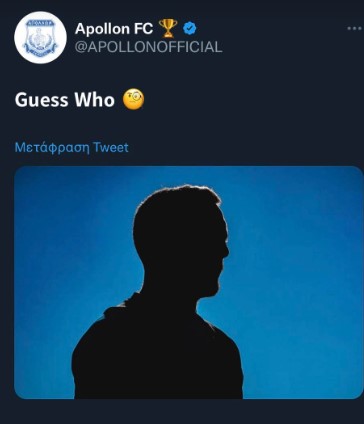The height and width of the screenshot is (424, 364).
Task: Open the @APOLLONOFFICIAL handle
Action: point(148,47)
